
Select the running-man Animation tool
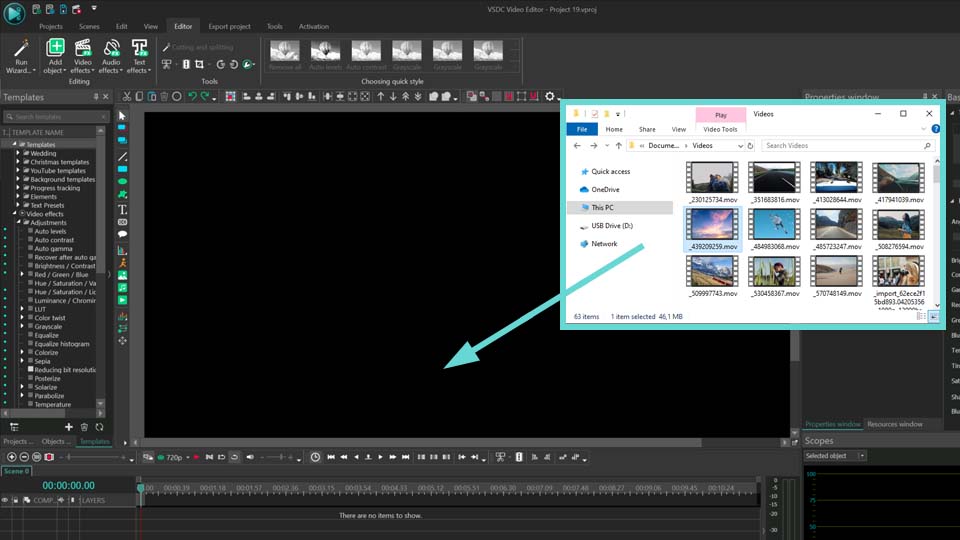pos(122,263)
